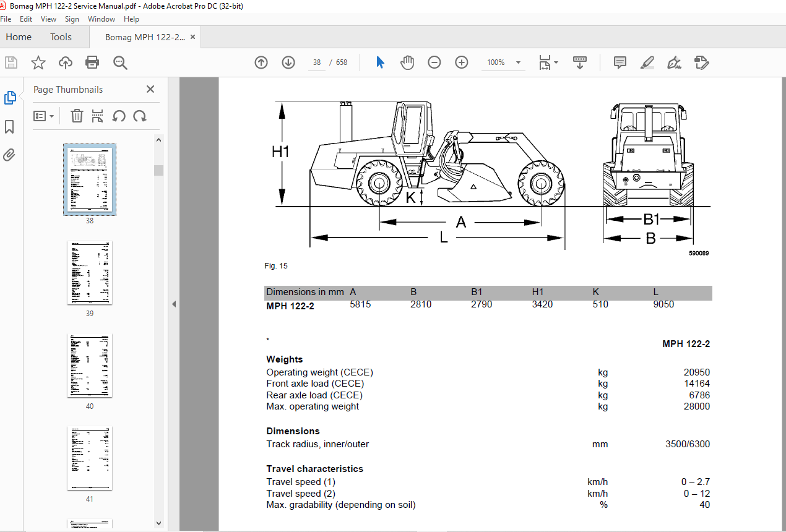786x532 pixels.
Task: Open the Find text magnifier
Action: (120, 62)
